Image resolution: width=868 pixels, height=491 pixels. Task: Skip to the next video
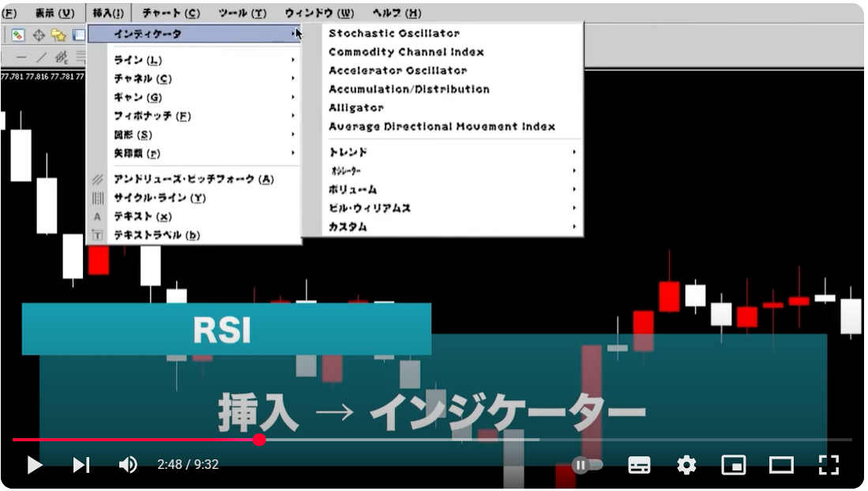[x=81, y=465]
